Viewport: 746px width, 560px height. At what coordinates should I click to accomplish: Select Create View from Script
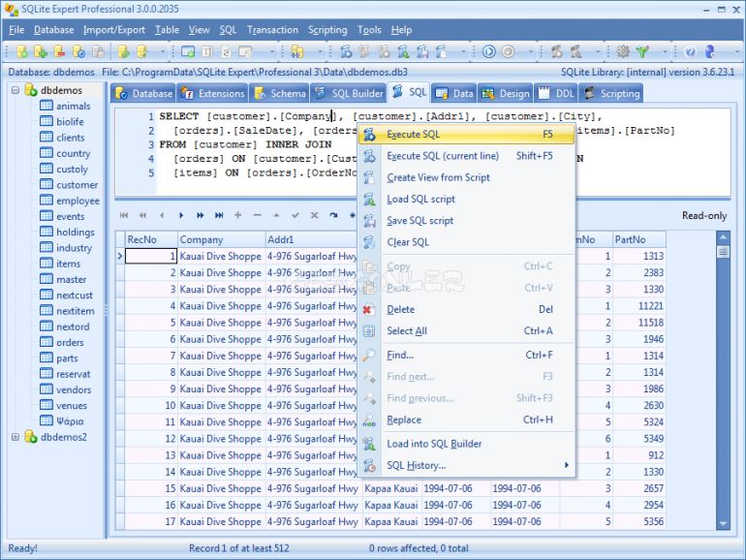(466, 177)
